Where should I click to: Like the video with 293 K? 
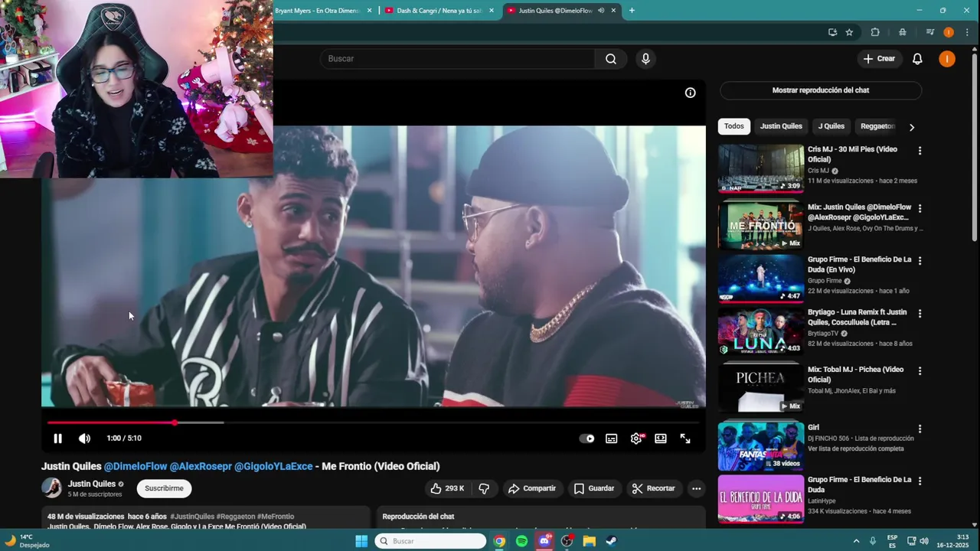[447, 488]
